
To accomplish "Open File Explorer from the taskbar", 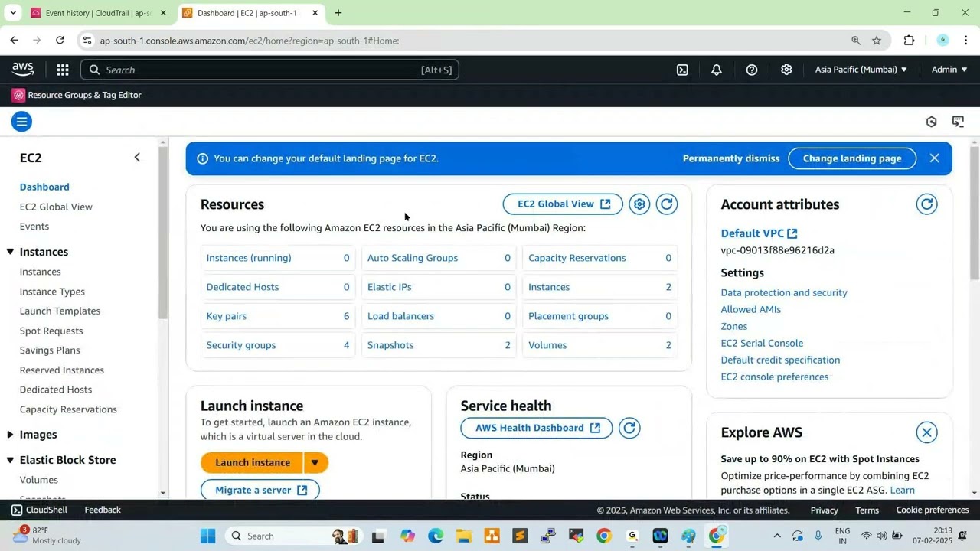I will [x=463, y=536].
